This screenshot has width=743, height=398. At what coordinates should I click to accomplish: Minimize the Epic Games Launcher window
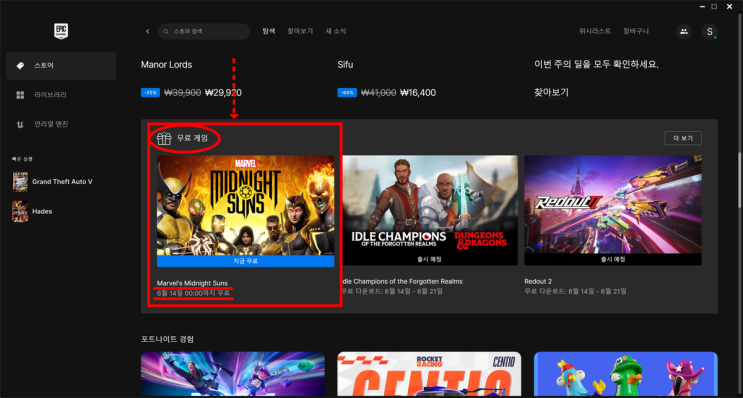[701, 6]
